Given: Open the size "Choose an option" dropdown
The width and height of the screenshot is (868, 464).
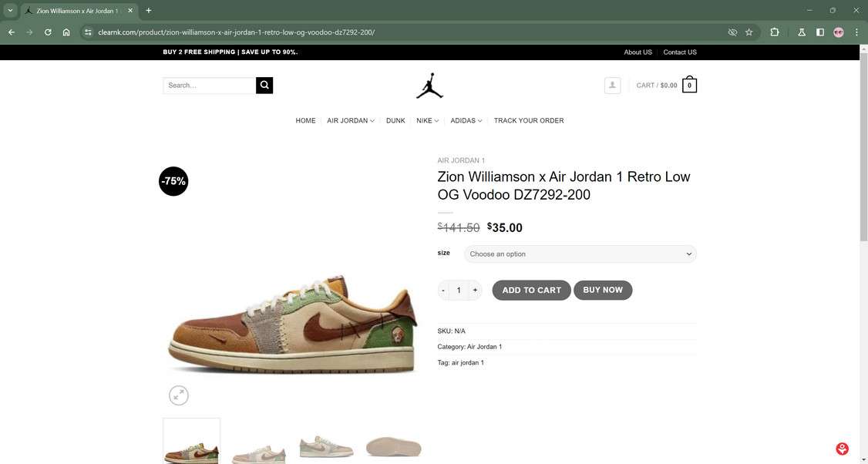Looking at the screenshot, I should (580, 254).
